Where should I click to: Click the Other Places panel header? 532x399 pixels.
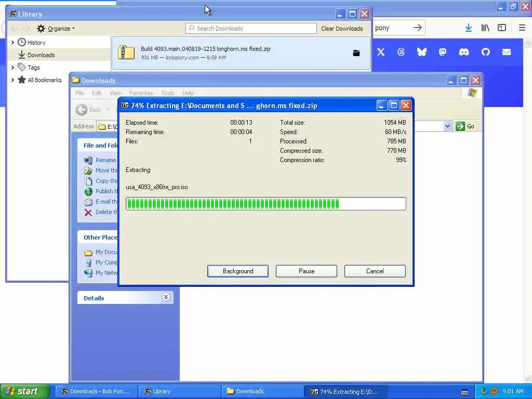[98, 237]
